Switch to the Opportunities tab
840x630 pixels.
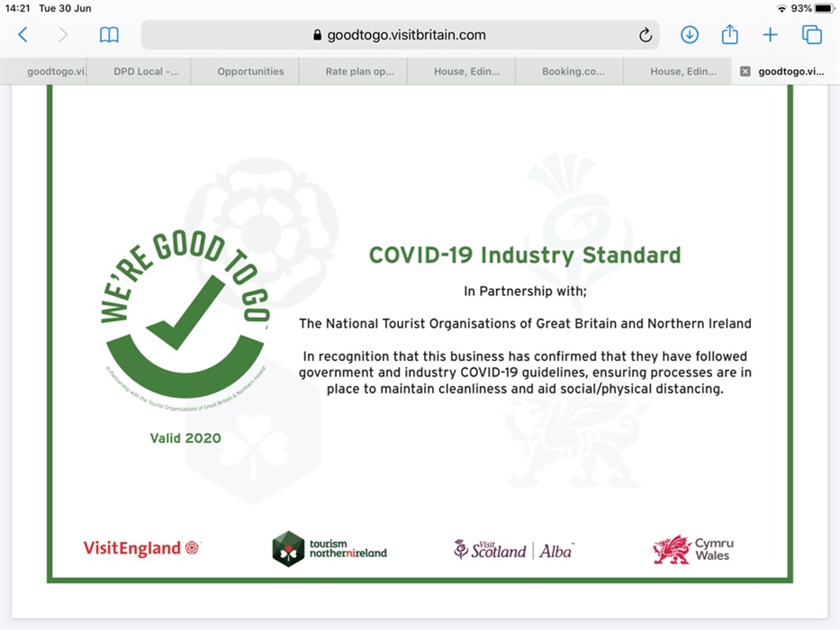(x=250, y=72)
